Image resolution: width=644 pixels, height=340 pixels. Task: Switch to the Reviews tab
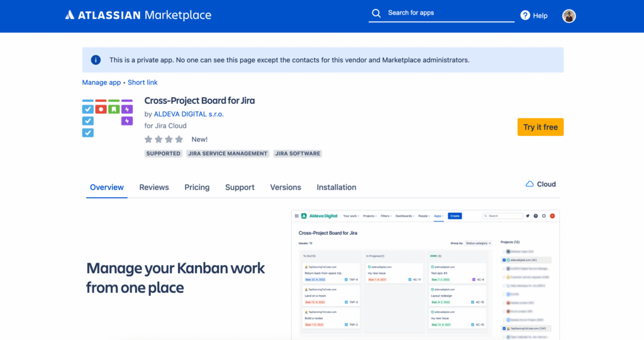pyautogui.click(x=154, y=188)
